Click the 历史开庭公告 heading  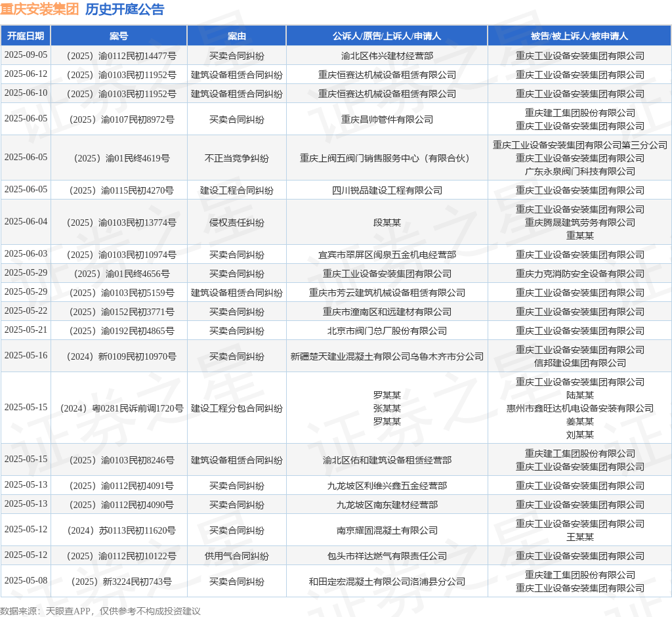click(125, 9)
